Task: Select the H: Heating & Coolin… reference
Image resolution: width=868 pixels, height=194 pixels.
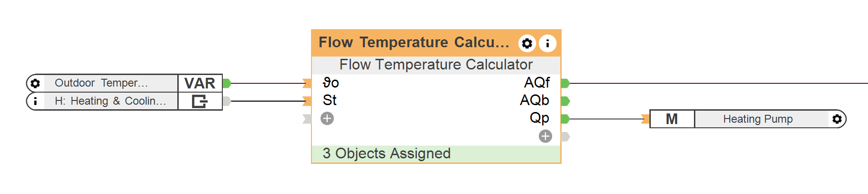Action: 110,101
